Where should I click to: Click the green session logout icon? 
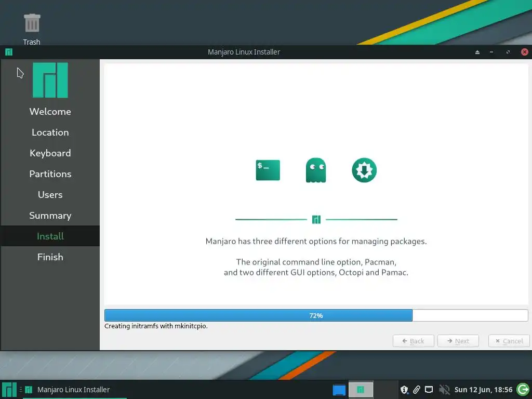(x=523, y=390)
